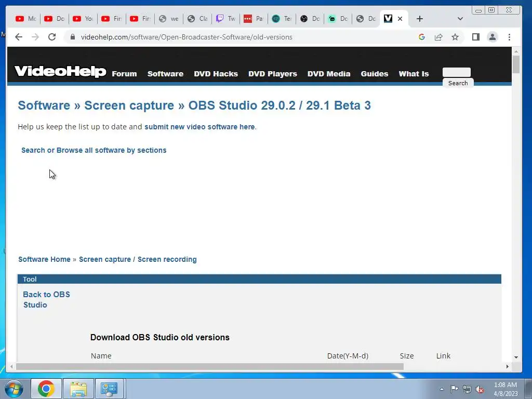Open the Screen capture breadcrumb link
The width and height of the screenshot is (532, 399).
105,259
